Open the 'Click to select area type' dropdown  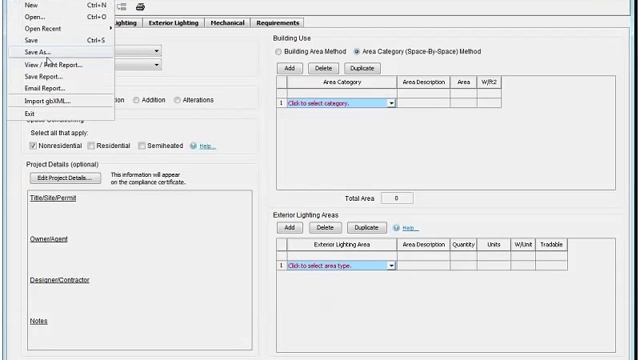click(x=391, y=266)
